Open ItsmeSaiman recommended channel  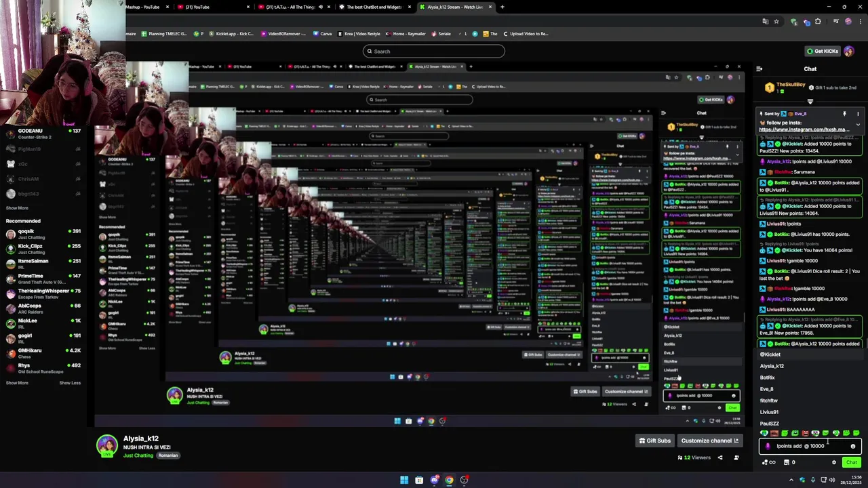[x=44, y=264]
